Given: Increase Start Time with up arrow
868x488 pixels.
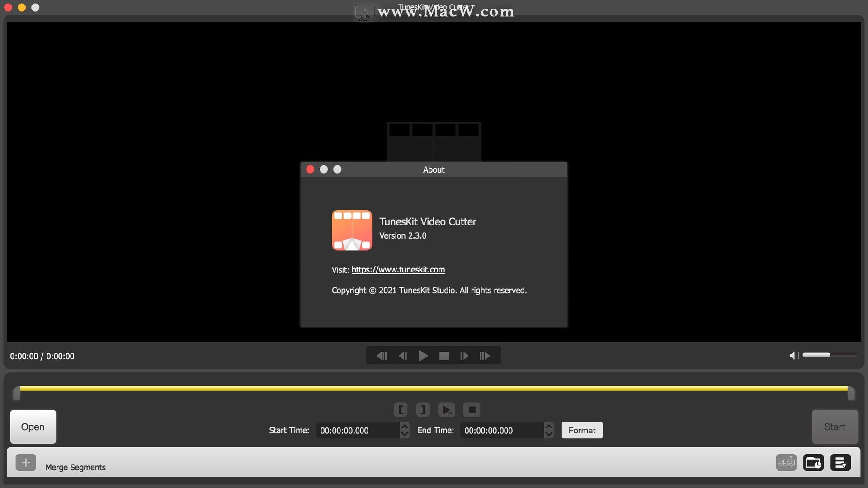Looking at the screenshot, I should tap(405, 426).
